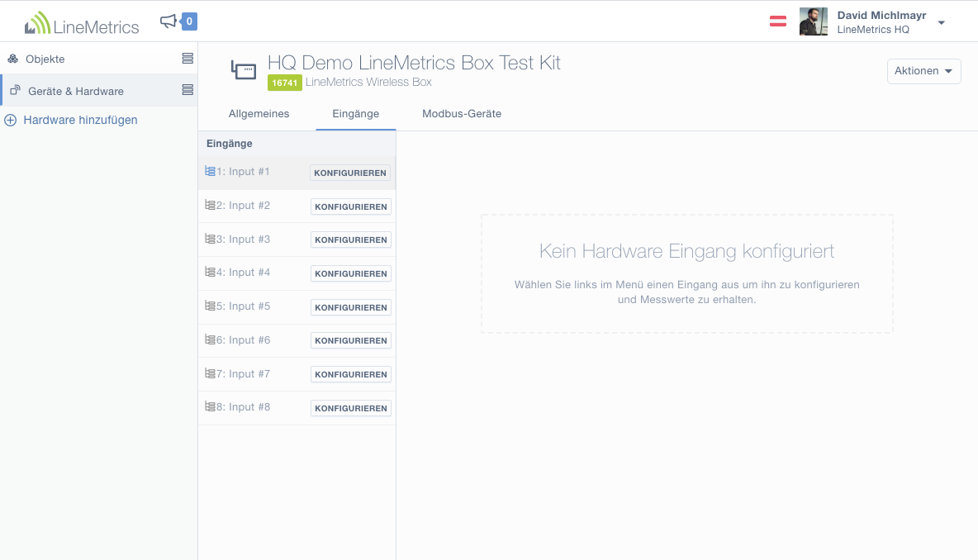Select the '1: Input #1' row text

(x=243, y=172)
